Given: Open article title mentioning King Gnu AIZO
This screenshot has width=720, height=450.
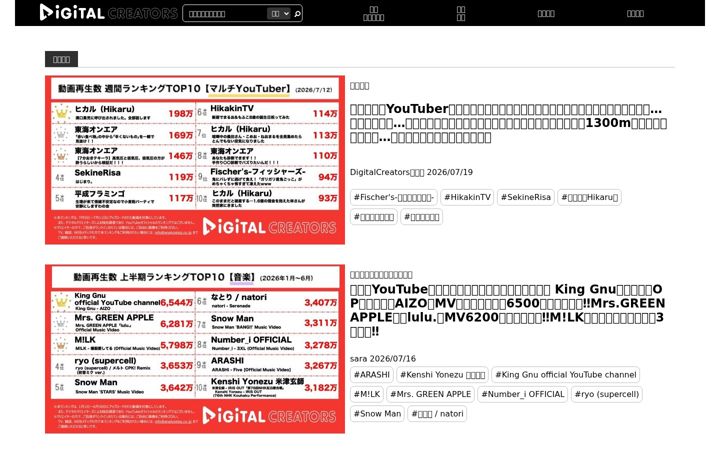Looking at the screenshot, I should tap(507, 310).
